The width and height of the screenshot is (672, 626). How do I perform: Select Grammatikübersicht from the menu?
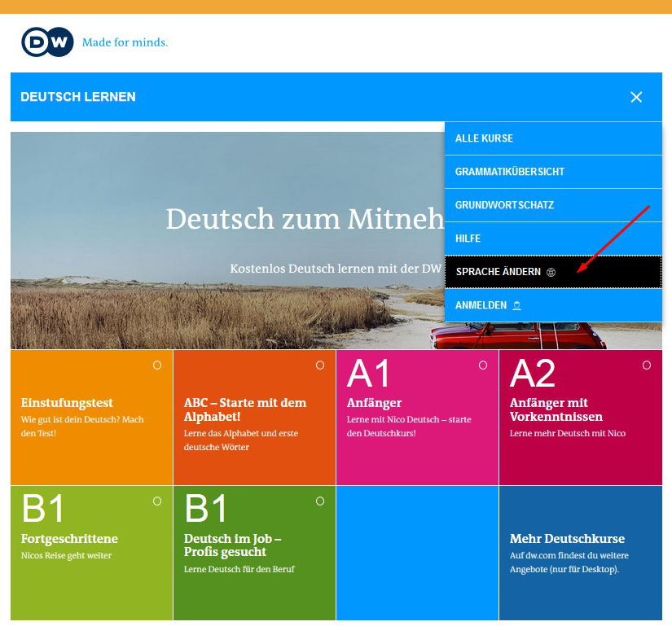[510, 172]
